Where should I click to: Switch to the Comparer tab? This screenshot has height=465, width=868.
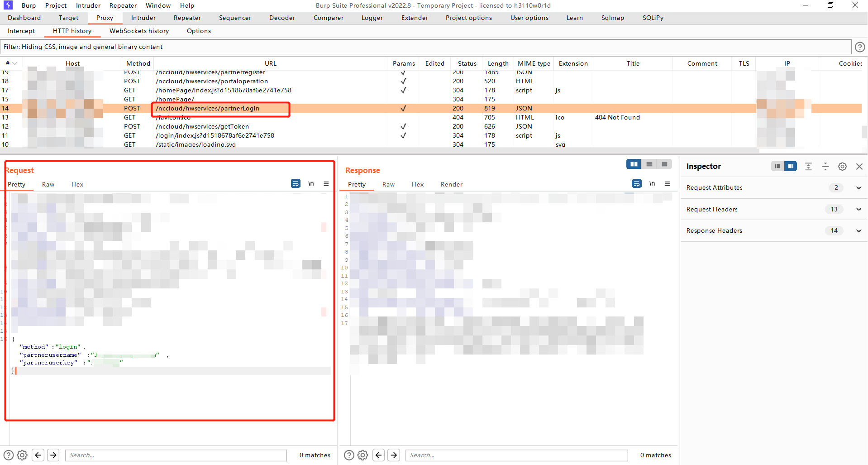(329, 18)
